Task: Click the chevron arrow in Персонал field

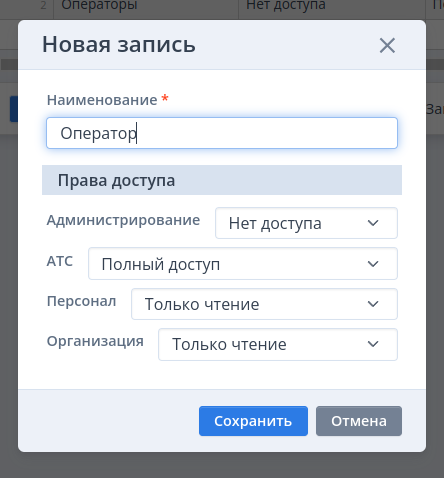Action: pos(373,304)
